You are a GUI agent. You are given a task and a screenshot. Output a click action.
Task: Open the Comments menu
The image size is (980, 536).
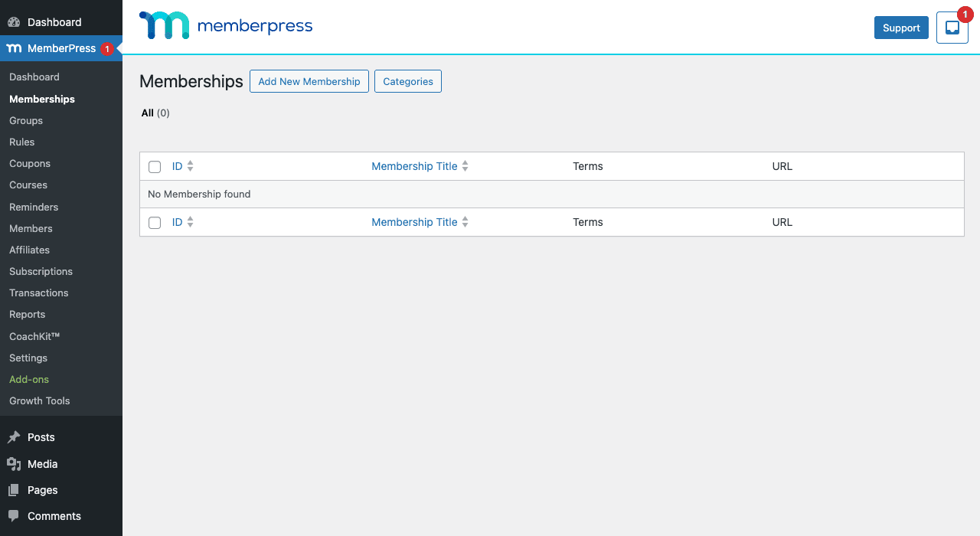[61, 516]
